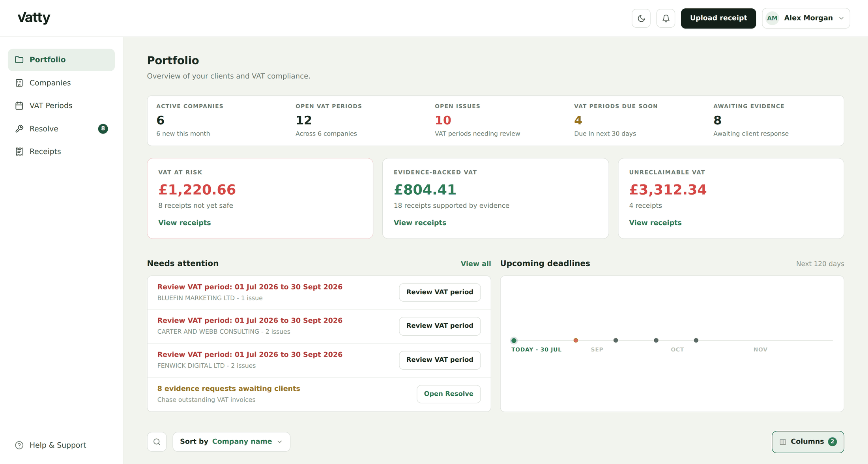This screenshot has width=868, height=464.
Task: Click the Open Resolve button
Action: 449,394
